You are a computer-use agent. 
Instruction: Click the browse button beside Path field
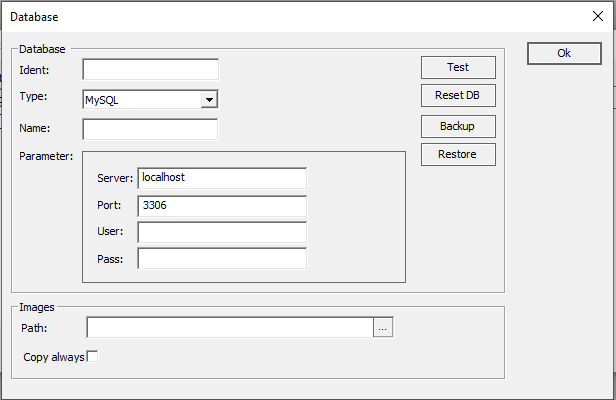[x=384, y=327]
